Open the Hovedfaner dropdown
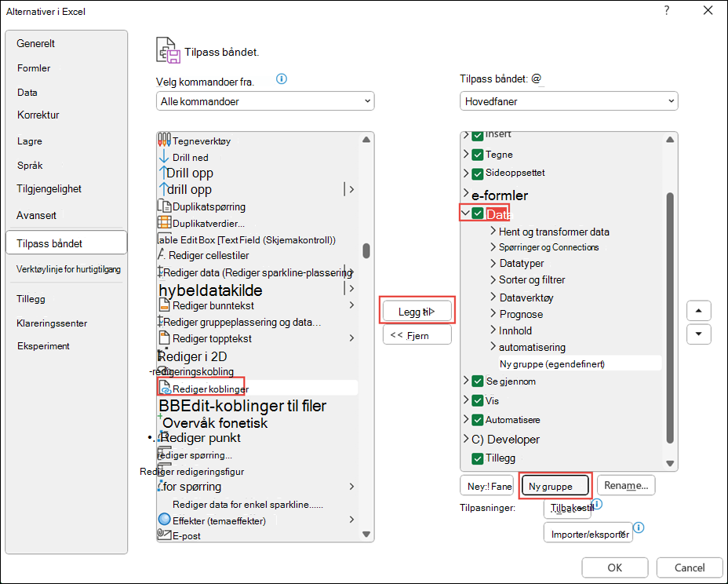Image resolution: width=728 pixels, height=584 pixels. tap(569, 101)
